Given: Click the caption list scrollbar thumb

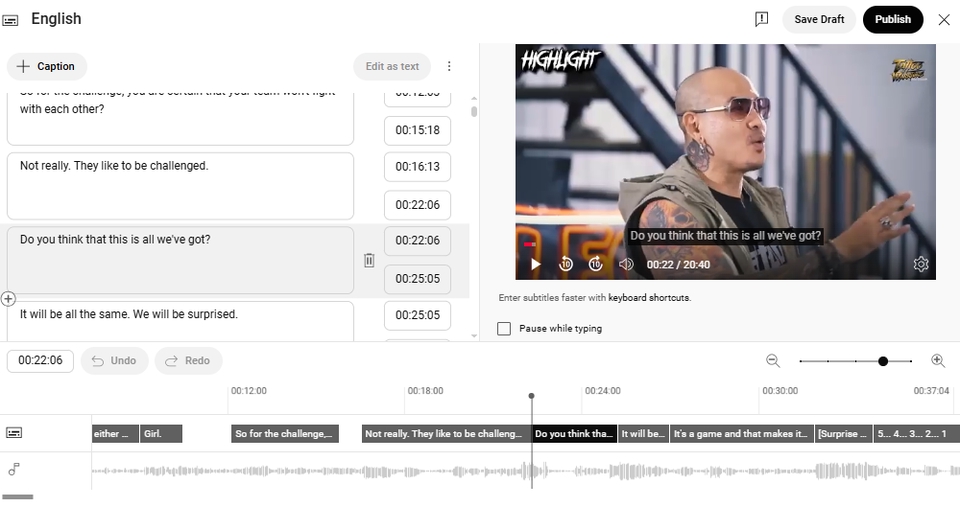Looking at the screenshot, I should [x=474, y=111].
